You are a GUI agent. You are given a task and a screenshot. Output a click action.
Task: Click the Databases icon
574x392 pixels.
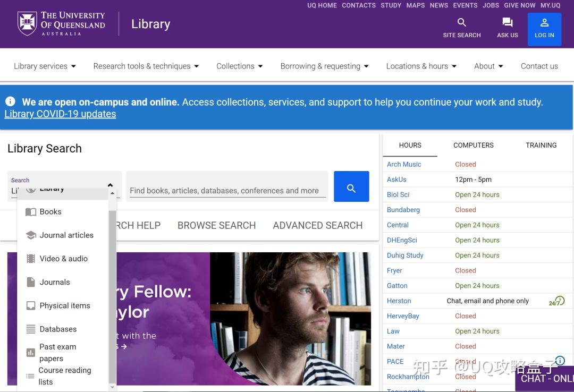point(30,329)
